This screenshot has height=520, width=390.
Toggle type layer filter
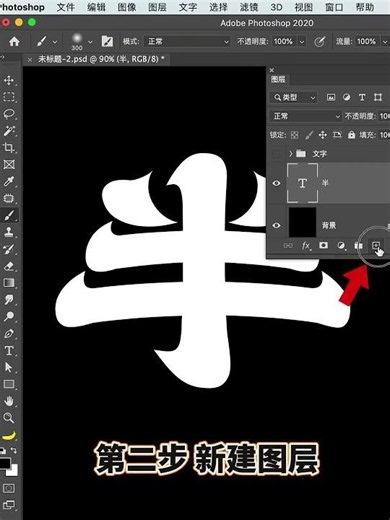362,97
